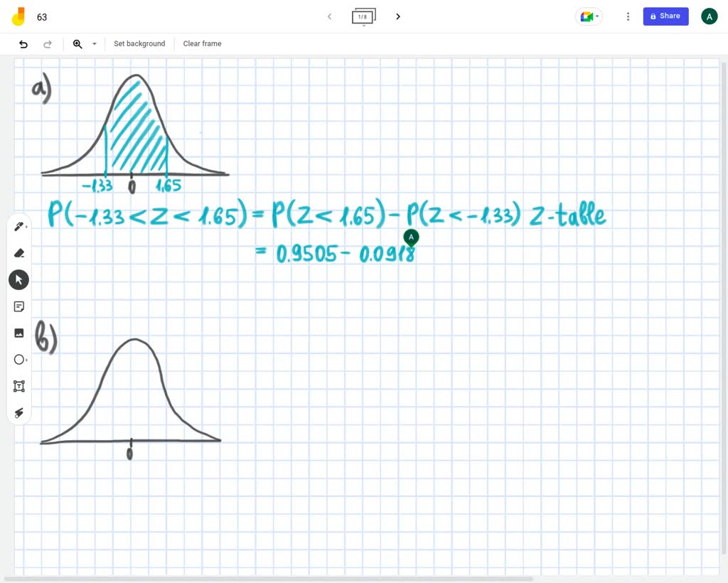Click the vertical scrollbar on the right
Image resolution: width=728 pixels, height=583 pixels.
(x=724, y=309)
